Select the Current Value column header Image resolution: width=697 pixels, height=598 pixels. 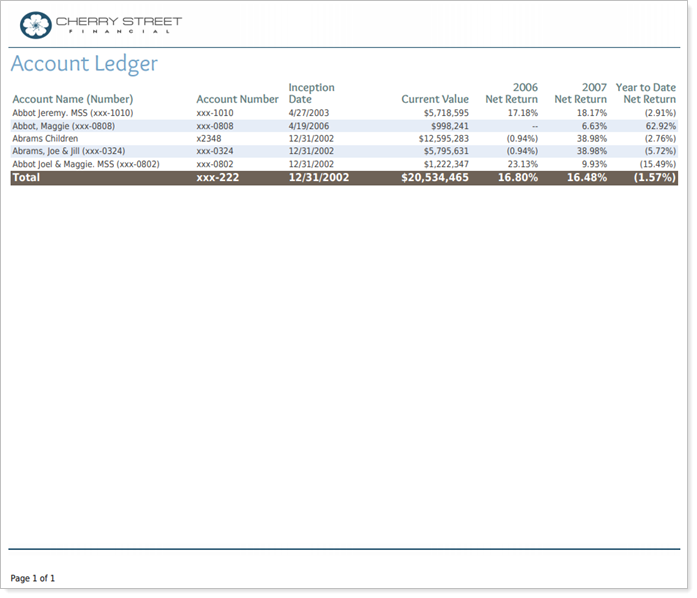pos(434,99)
